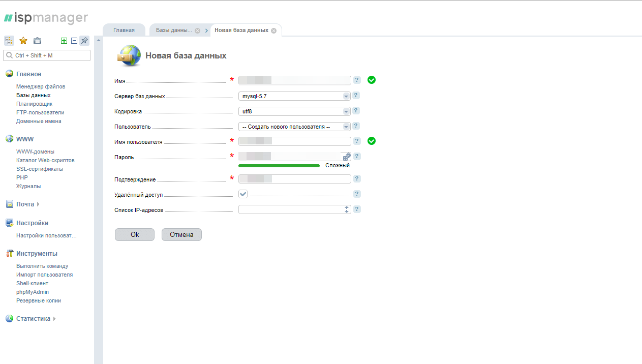The image size is (642, 364).
Task: Switch to the Главная tab
Action: click(124, 30)
